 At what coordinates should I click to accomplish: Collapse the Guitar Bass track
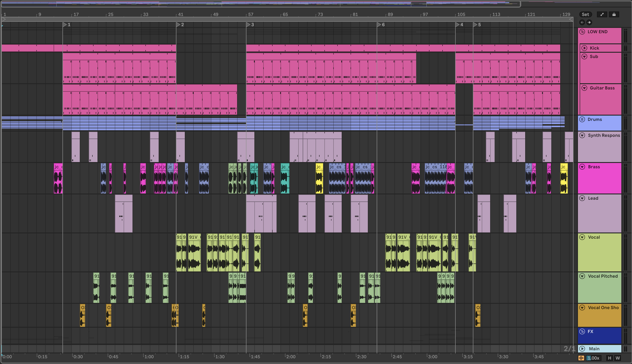[584, 88]
